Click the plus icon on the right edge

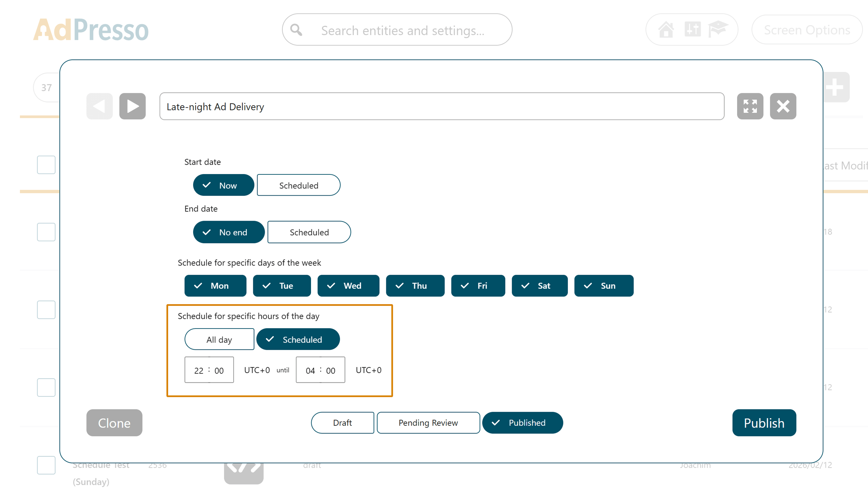[x=836, y=87]
